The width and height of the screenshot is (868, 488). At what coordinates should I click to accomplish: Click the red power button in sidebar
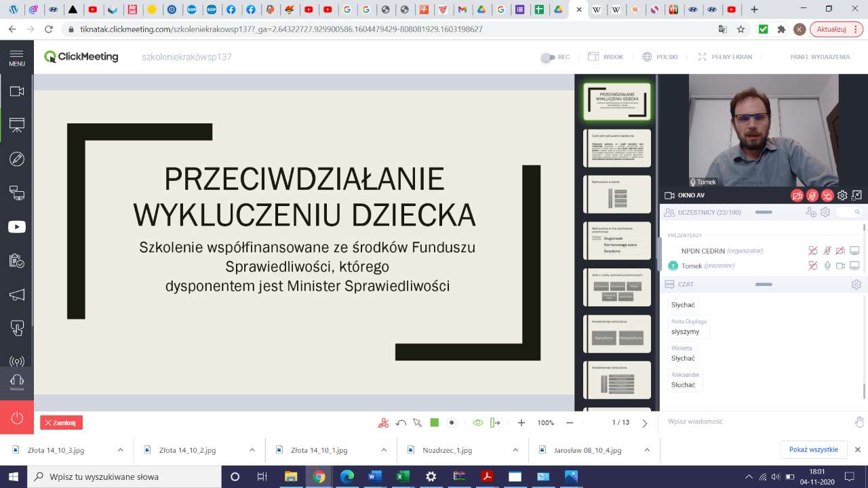click(x=17, y=418)
